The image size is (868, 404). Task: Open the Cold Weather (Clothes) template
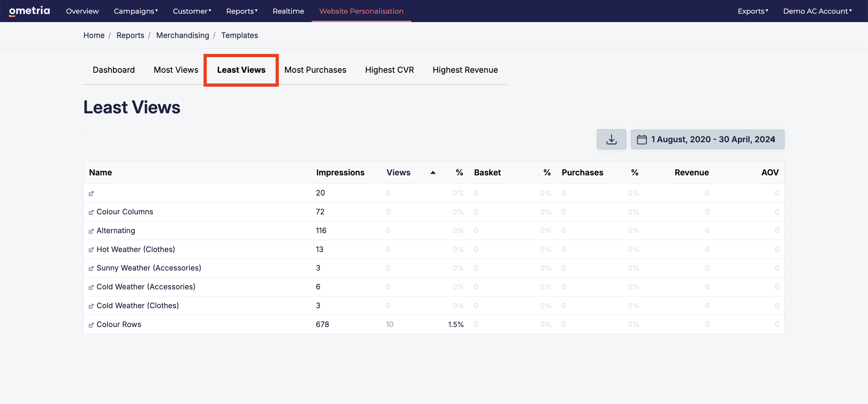pos(138,306)
